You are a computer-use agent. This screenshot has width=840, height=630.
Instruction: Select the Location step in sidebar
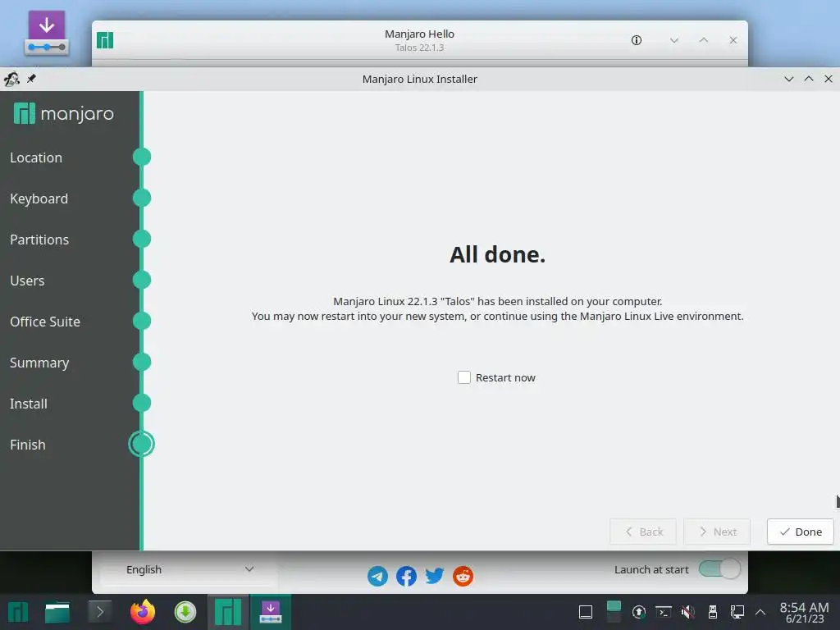pos(36,157)
